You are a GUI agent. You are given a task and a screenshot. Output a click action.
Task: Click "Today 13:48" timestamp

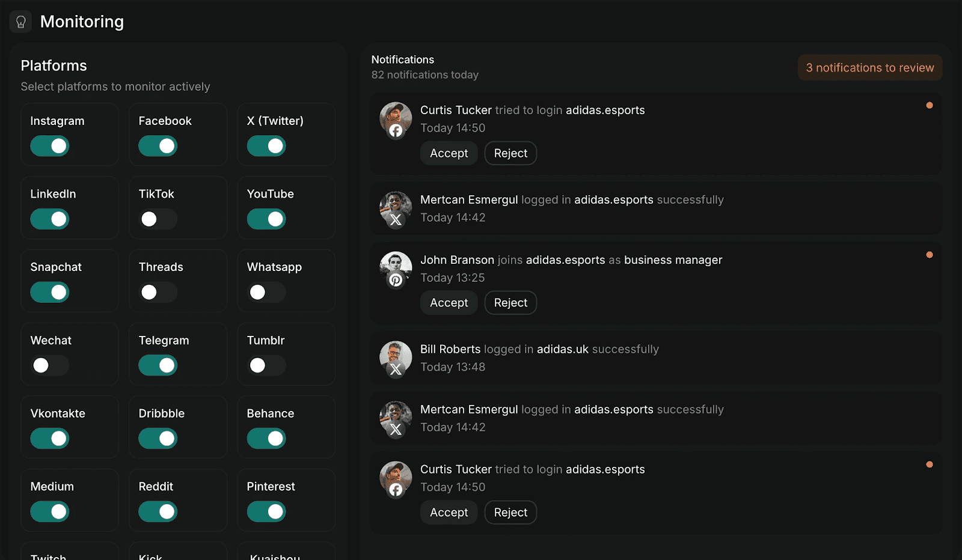tap(453, 367)
